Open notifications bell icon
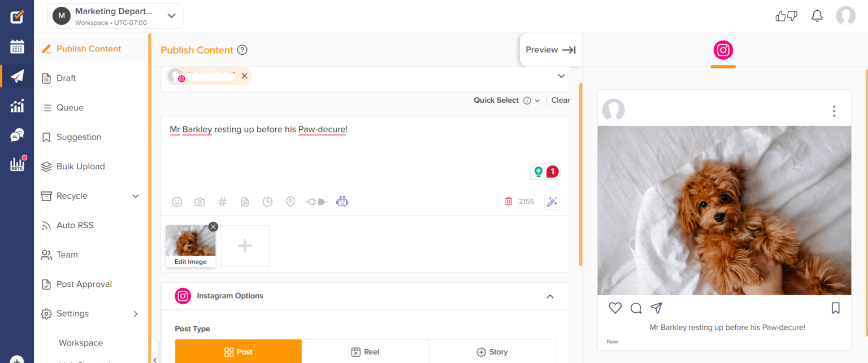868x363 pixels. click(x=817, y=16)
